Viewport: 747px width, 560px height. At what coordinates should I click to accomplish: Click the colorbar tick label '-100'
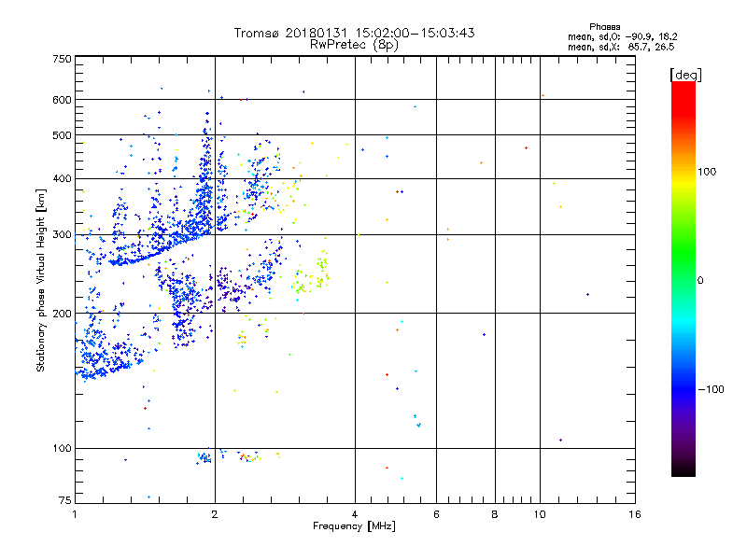point(711,389)
